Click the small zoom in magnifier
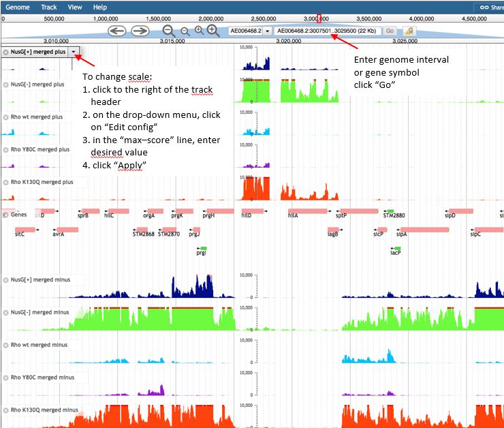The height and width of the screenshot is (428, 504). pyautogui.click(x=199, y=31)
